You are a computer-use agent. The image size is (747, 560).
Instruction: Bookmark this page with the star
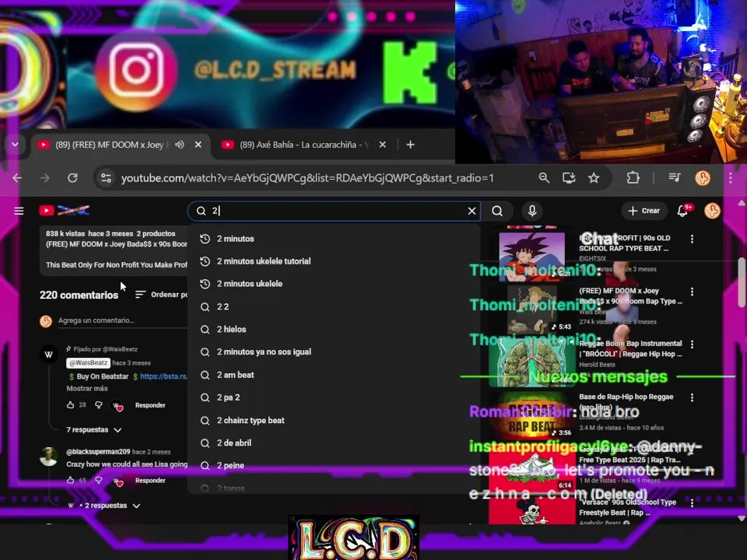594,178
